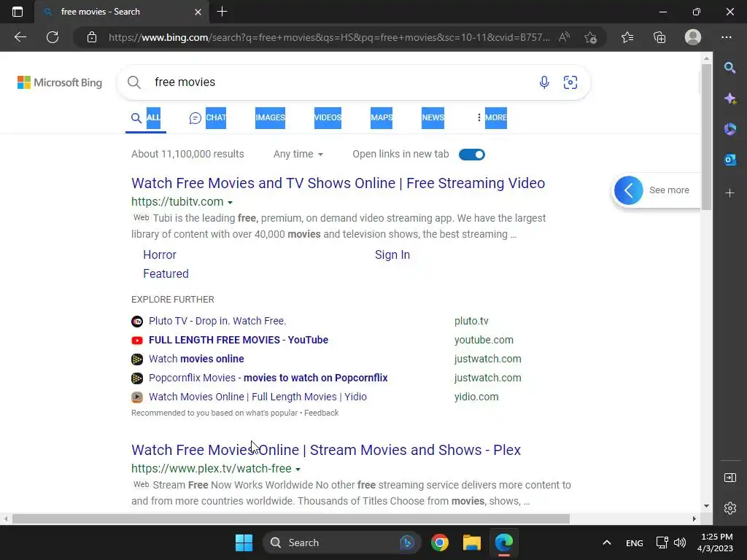Switch to the NEWS tab
Viewport: 747px width, 560px height.
[x=433, y=117]
